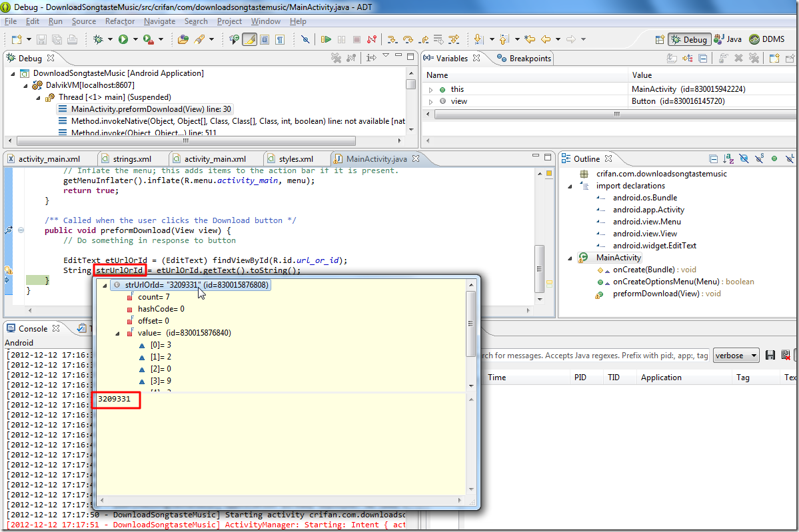Screen dimensions: 799x532
Task: Expand the 'this' variable row
Action: 430,89
